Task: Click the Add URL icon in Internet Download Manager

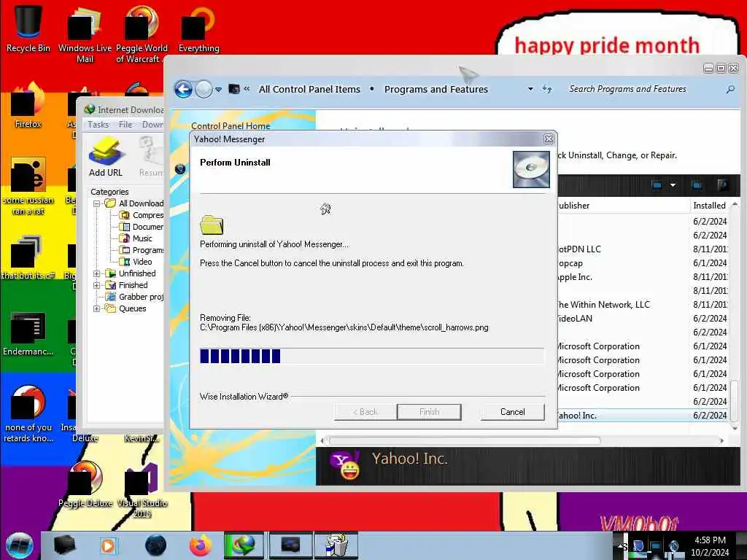Action: (x=106, y=157)
